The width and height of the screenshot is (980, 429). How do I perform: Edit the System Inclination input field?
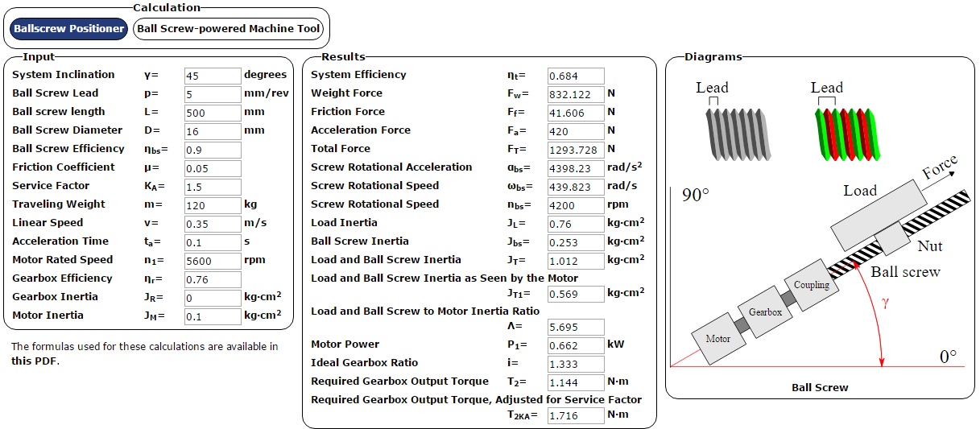(213, 76)
